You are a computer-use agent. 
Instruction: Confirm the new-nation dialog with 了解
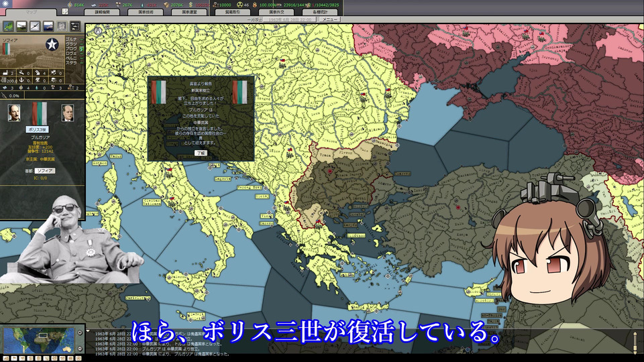[x=201, y=153]
